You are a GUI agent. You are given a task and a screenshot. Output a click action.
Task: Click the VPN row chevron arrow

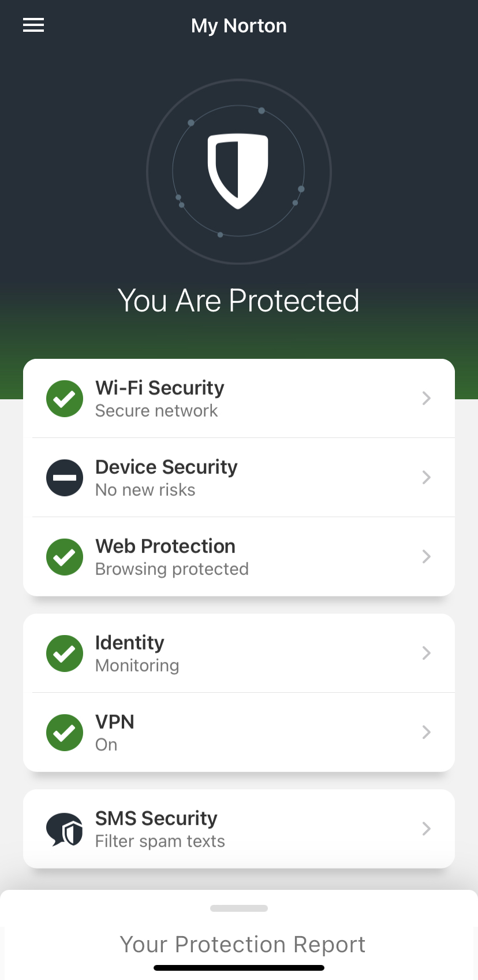[426, 732]
